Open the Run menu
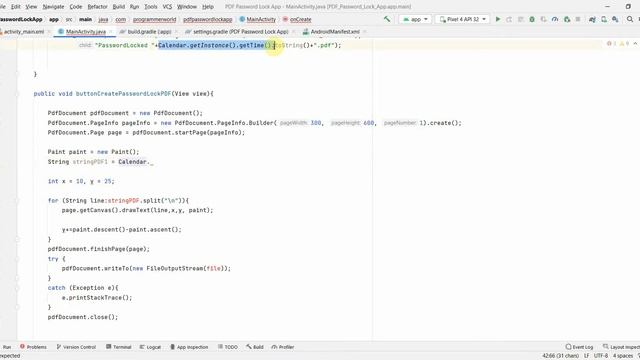The width and height of the screenshot is (640, 360). pos(134,7)
